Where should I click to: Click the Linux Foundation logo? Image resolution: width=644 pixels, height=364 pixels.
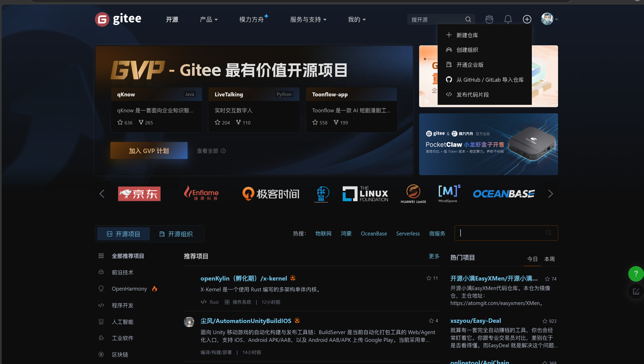pyautogui.click(x=365, y=194)
